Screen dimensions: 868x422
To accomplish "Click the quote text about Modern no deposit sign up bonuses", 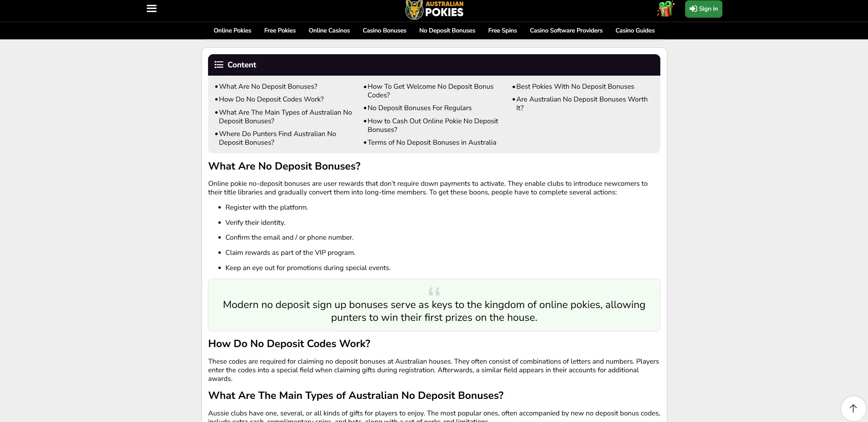I will tap(434, 311).
